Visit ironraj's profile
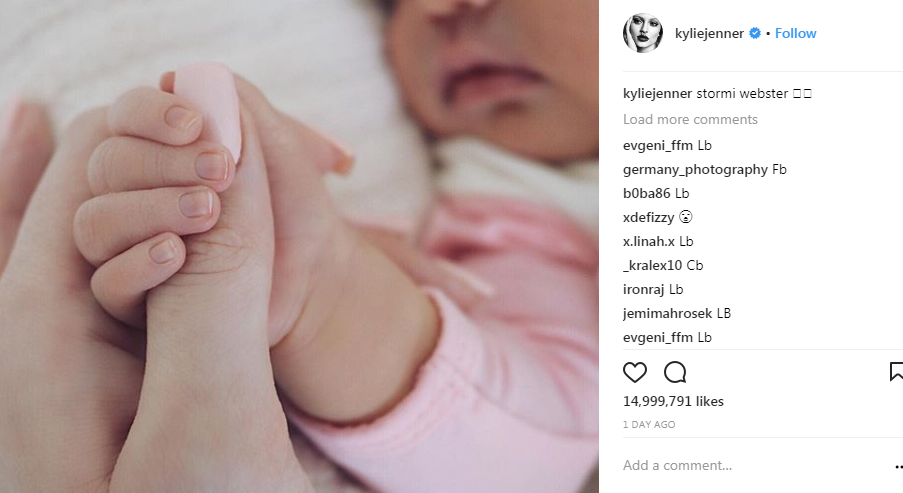 point(644,289)
